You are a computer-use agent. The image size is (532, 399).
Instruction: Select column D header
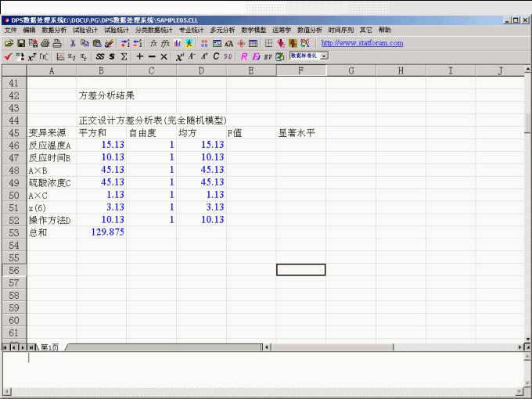[201, 71]
